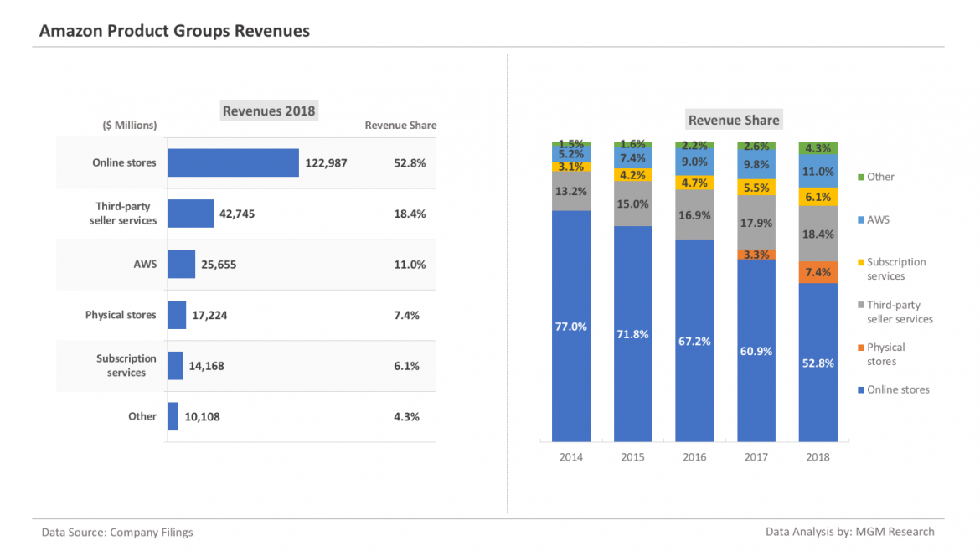This screenshot has height=551, width=980.
Task: Click the MGM Research attribution text
Action: click(x=850, y=532)
